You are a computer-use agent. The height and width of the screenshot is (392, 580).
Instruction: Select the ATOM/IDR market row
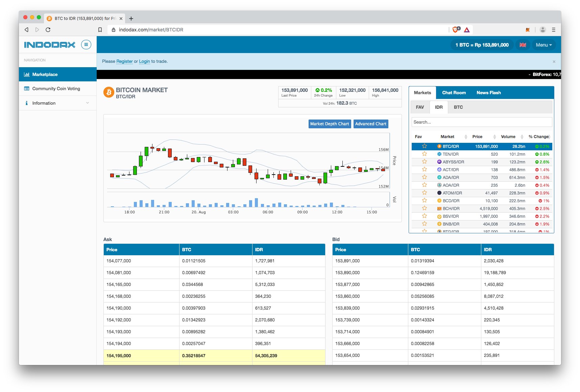[482, 193]
